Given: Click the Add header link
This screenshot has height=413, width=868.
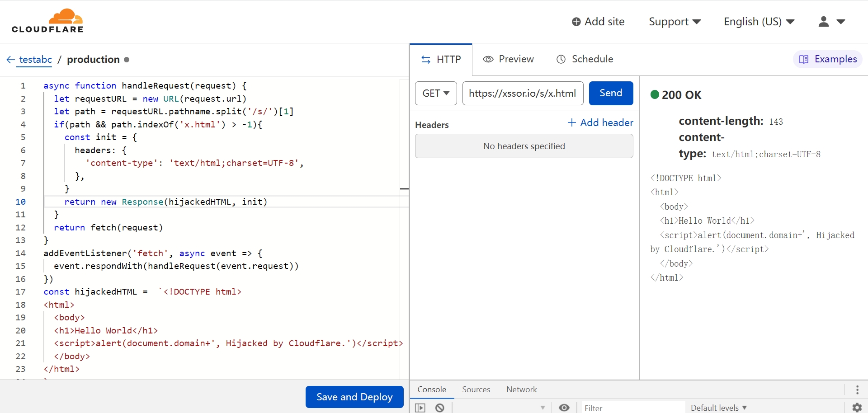Looking at the screenshot, I should click(x=600, y=122).
